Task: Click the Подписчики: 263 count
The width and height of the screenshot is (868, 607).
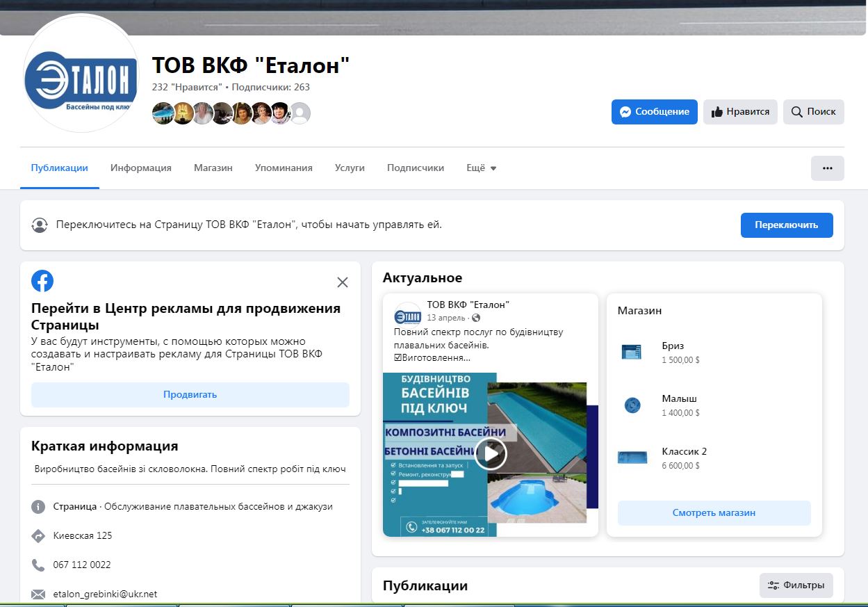Action: [270, 88]
